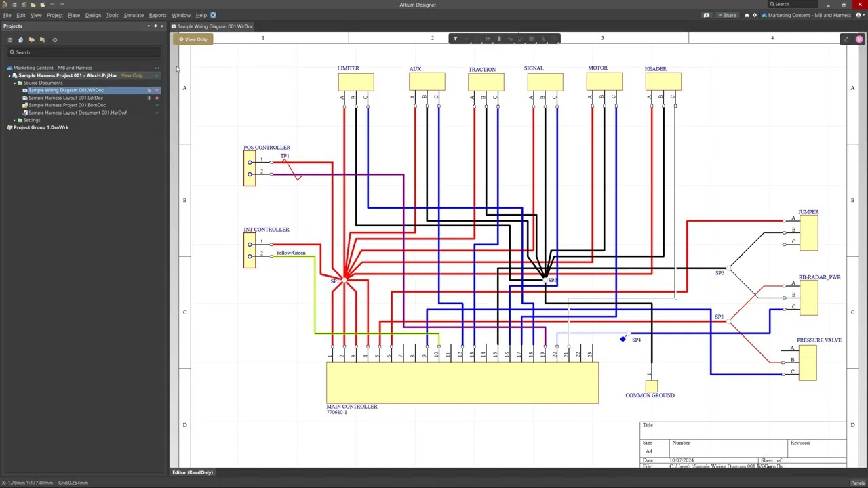Viewport: 868px width, 488px height.
Task: Click the selection filter icon in the active bar
Action: 455,39
